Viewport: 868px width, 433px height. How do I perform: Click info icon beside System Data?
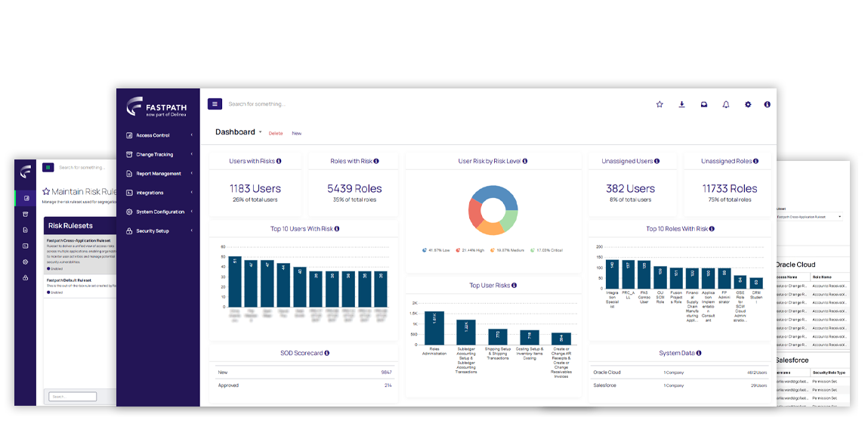click(x=700, y=353)
